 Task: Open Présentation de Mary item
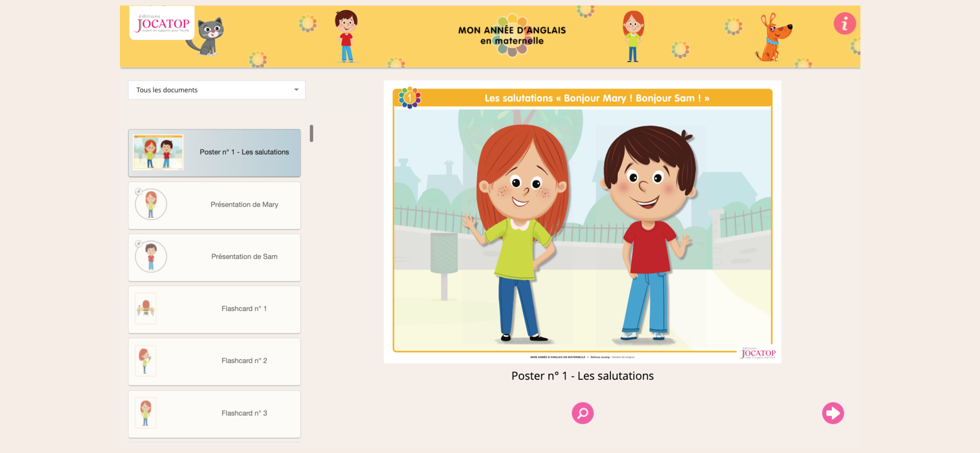tap(244, 205)
